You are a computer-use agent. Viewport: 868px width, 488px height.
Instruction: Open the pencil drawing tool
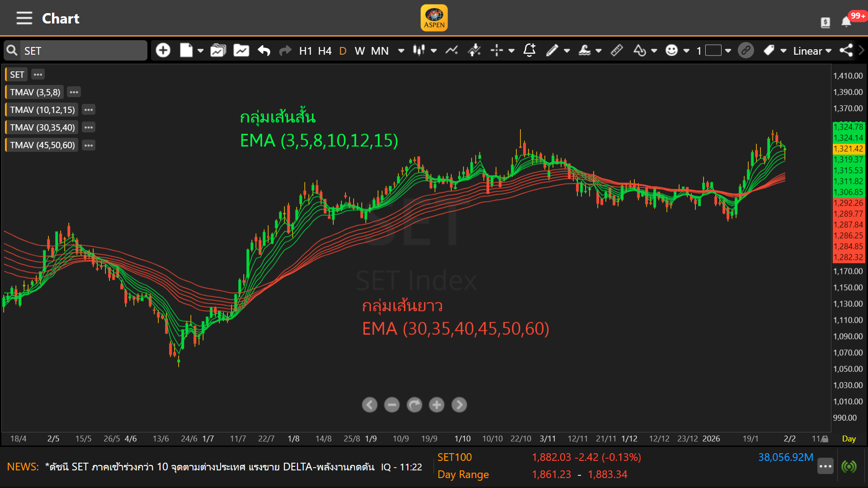pyautogui.click(x=552, y=51)
